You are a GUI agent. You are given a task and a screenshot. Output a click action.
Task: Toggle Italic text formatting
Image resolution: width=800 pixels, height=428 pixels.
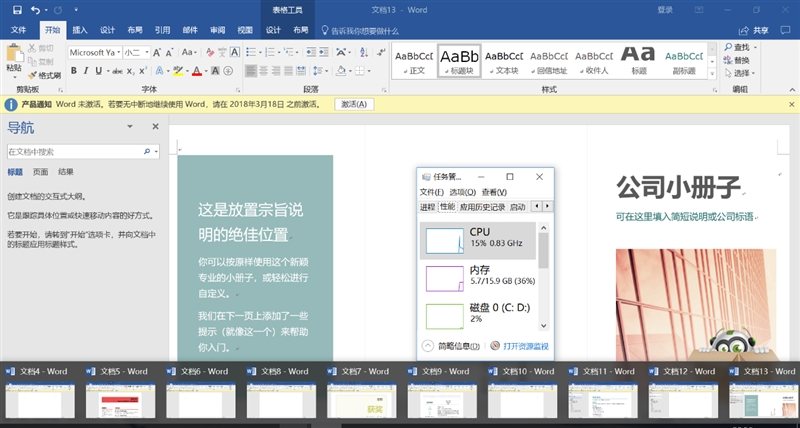(x=87, y=71)
